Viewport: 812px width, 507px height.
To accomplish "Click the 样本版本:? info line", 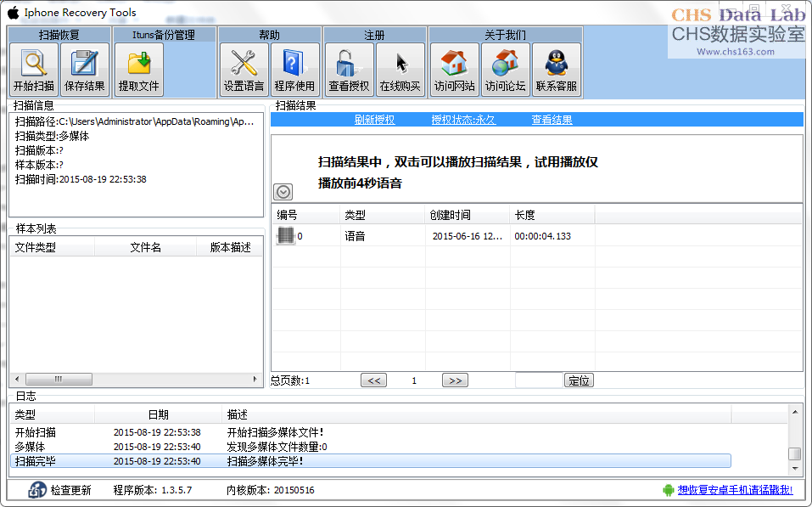I will (39, 166).
